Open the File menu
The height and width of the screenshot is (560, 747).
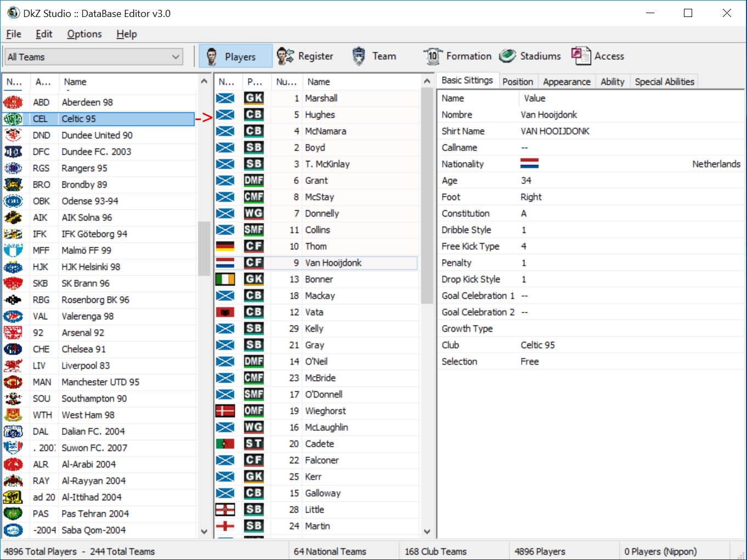(14, 34)
